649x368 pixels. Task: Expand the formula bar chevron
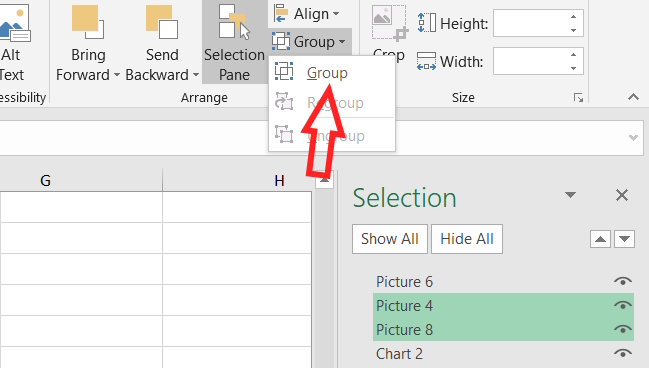click(633, 137)
